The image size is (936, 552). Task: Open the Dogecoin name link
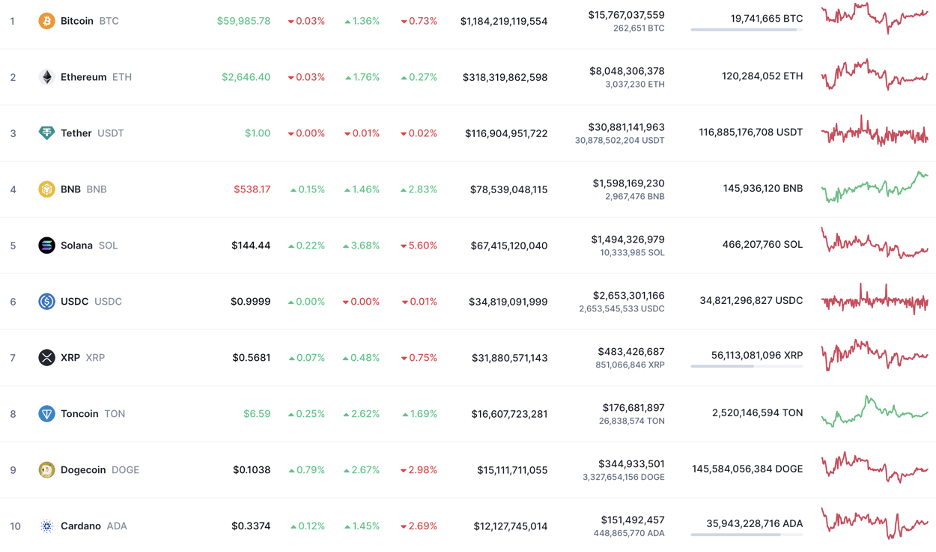tap(84, 469)
